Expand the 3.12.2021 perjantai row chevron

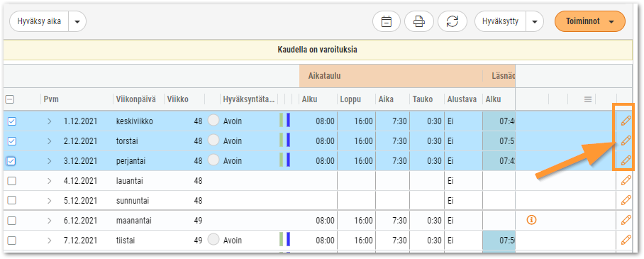point(49,161)
